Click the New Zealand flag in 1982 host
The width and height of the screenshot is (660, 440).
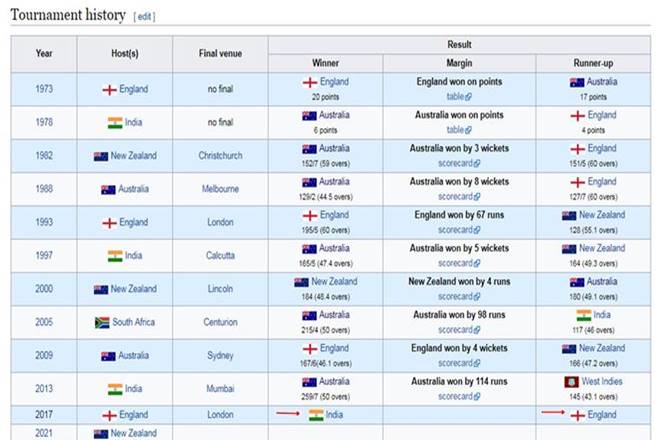tap(101, 156)
